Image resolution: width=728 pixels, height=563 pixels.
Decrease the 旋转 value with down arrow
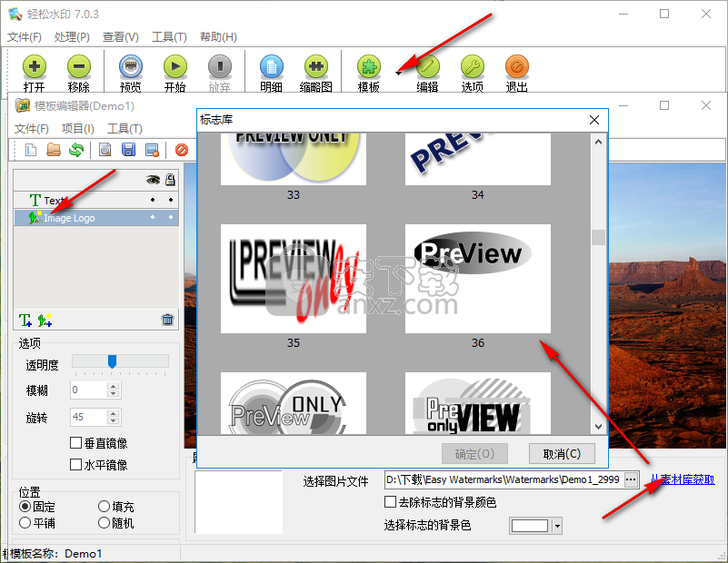click(x=113, y=420)
